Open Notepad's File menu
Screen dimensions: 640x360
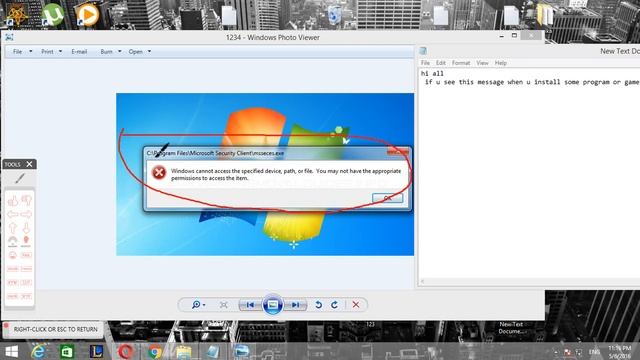coord(425,63)
